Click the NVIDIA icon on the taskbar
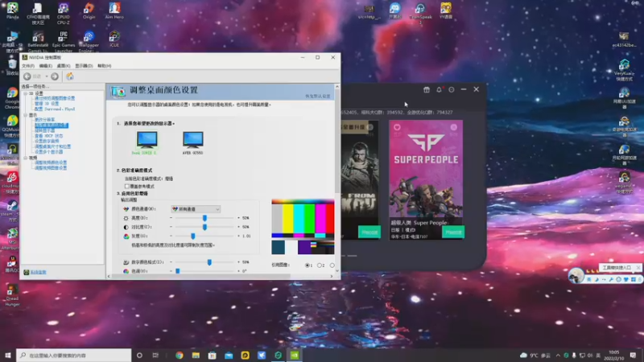This screenshot has height=362, width=644. (x=295, y=355)
